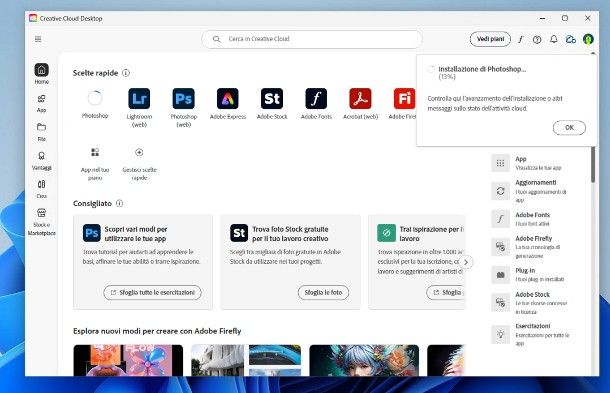Open the File section in sidebar
Viewport: 610px width, 393px height.
click(x=41, y=132)
